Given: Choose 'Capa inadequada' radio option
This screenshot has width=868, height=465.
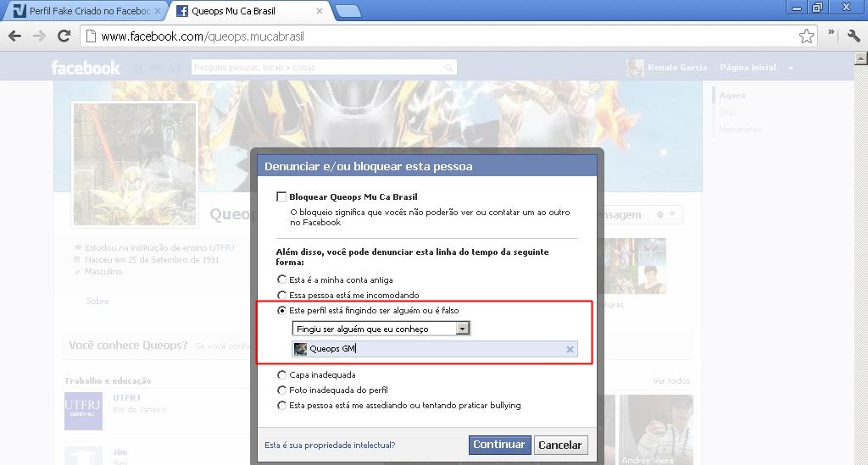Looking at the screenshot, I should tap(282, 374).
